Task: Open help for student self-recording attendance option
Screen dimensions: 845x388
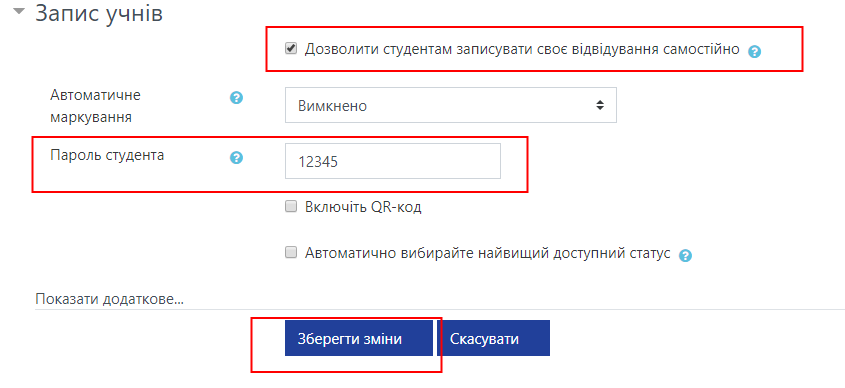Action: (x=754, y=52)
